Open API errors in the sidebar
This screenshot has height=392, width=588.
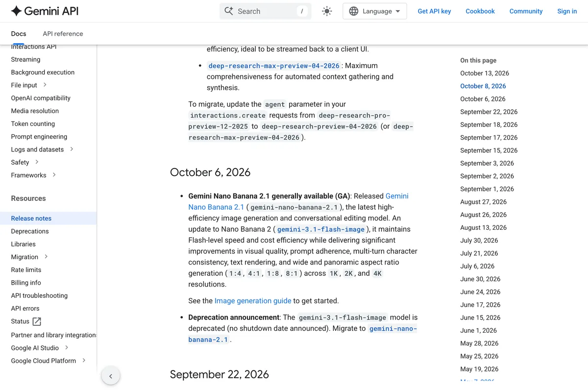pyautogui.click(x=25, y=308)
